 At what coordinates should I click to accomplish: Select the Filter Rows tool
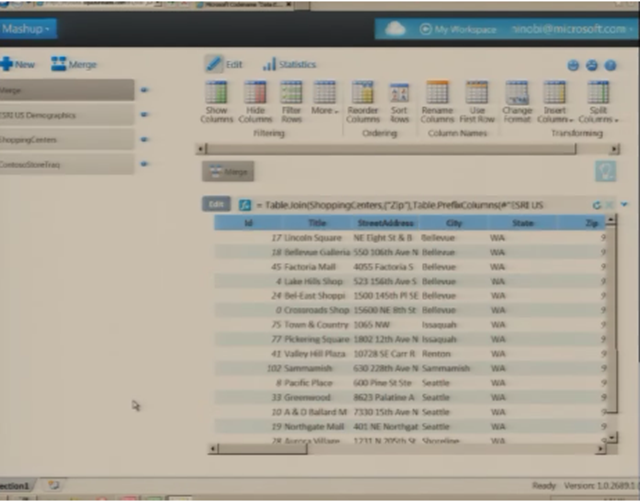(291, 102)
